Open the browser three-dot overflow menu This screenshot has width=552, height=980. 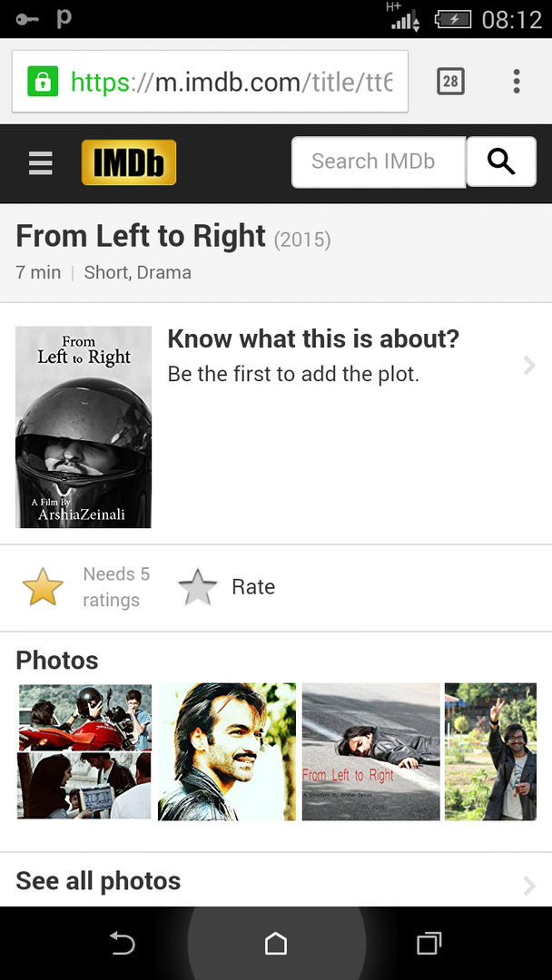point(517,82)
